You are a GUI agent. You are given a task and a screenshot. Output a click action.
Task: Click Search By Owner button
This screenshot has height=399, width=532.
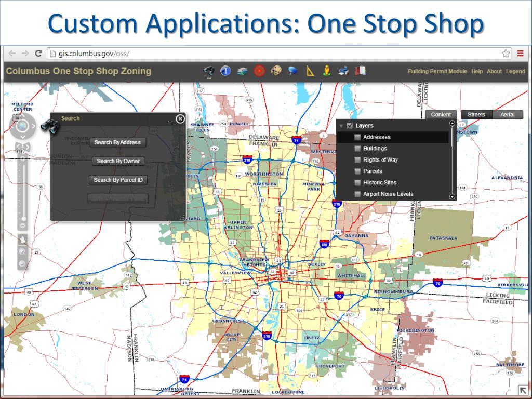click(118, 161)
